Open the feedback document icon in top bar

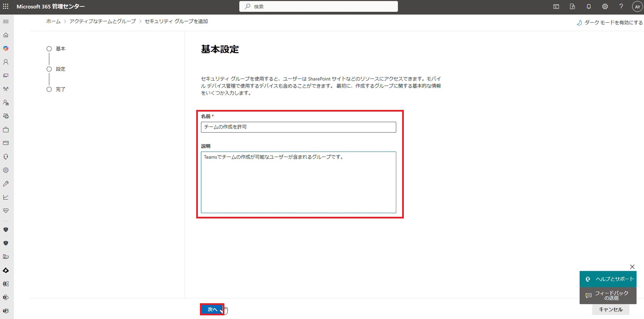tap(573, 6)
